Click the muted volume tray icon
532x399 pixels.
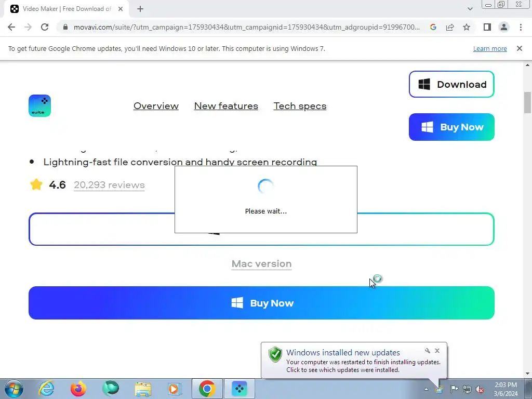point(480,389)
